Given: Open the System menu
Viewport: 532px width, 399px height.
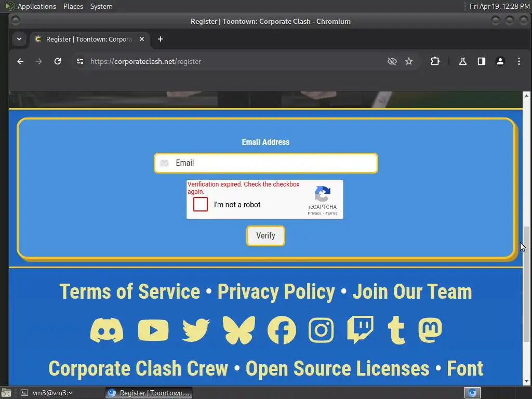Looking at the screenshot, I should (101, 6).
